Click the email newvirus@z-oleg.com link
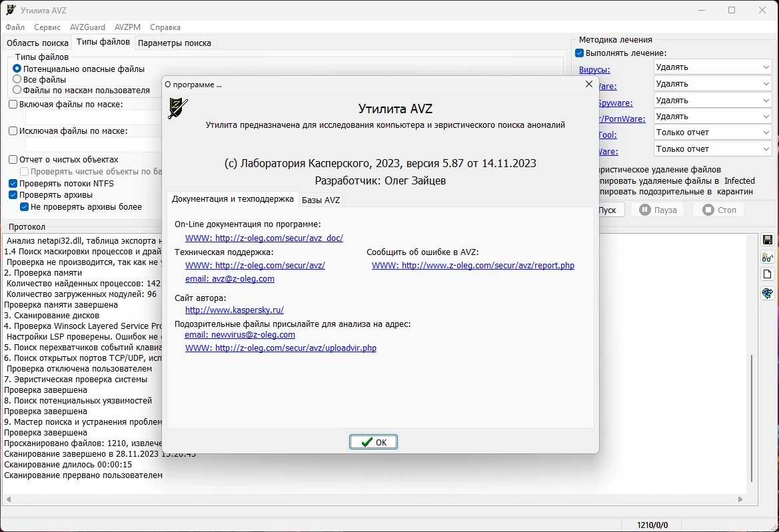The height and width of the screenshot is (532, 779). [x=240, y=334]
